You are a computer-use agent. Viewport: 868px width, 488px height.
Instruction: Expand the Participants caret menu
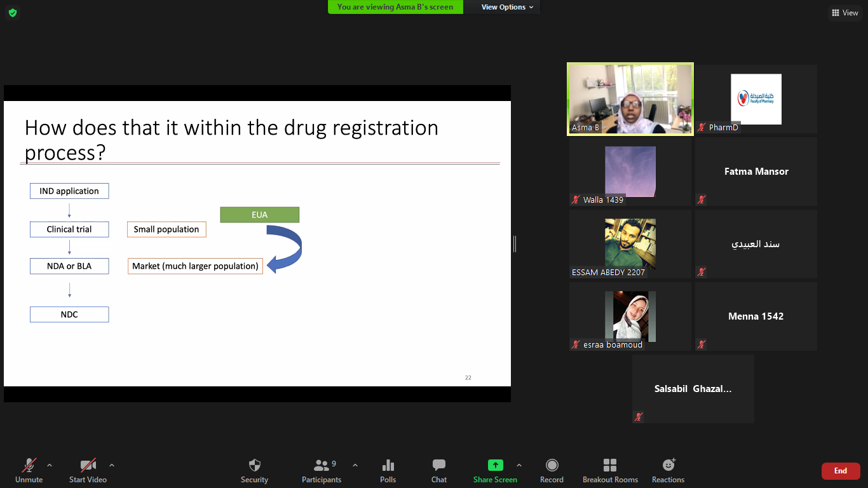355,465
